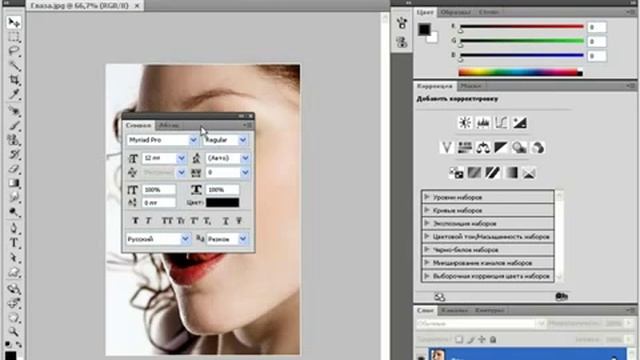
Task: Open the font size dropdown
Action: 181,158
